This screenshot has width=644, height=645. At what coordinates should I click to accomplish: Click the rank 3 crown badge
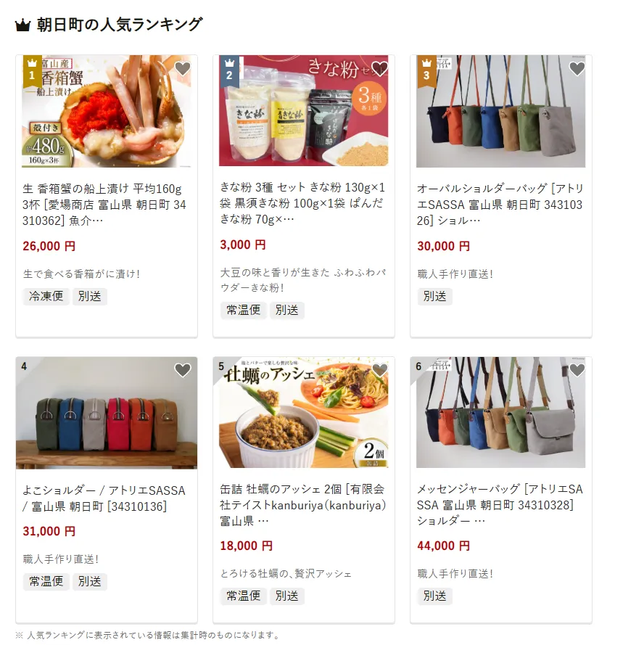click(426, 71)
